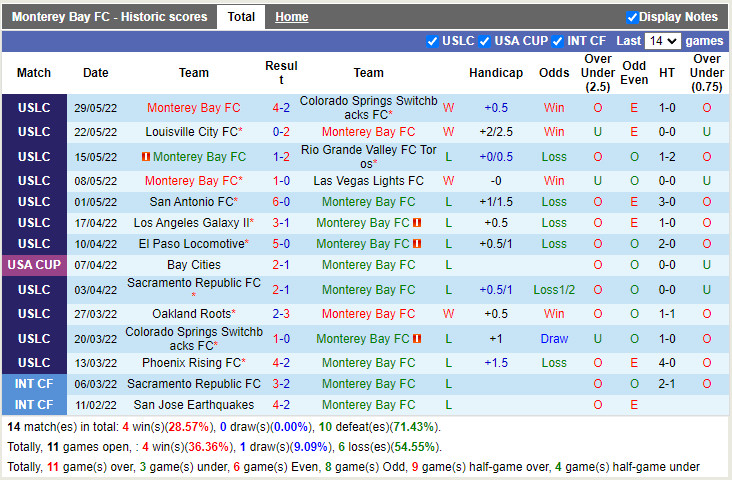Click team name El Paso Locomotive*

click(194, 244)
